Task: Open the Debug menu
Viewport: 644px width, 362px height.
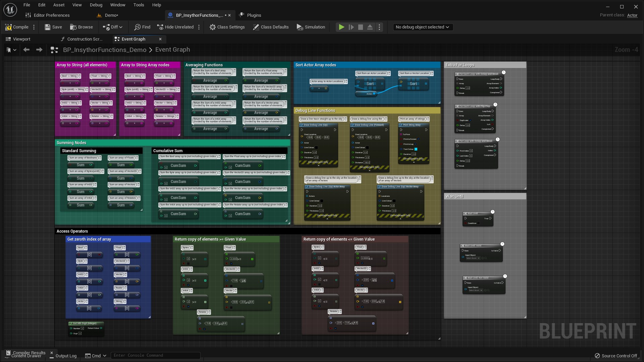Action: [x=96, y=5]
